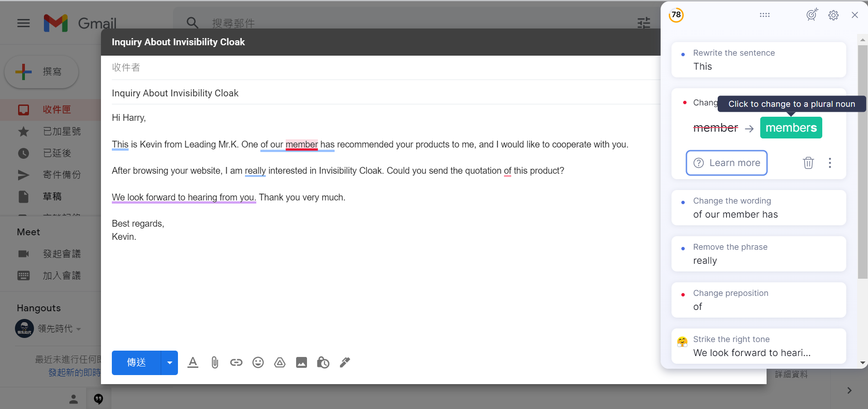The width and height of the screenshot is (868, 409).
Task: Click the Learn more button
Action: tap(727, 163)
